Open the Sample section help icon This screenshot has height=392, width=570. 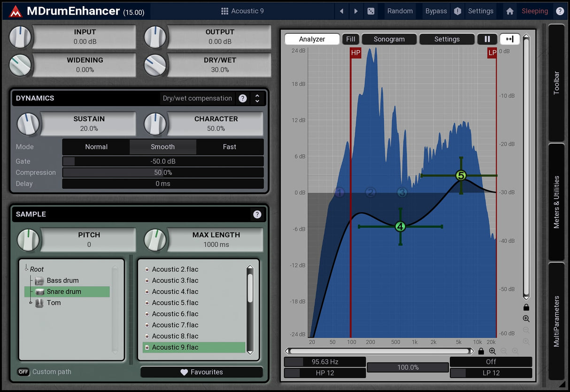(x=257, y=214)
